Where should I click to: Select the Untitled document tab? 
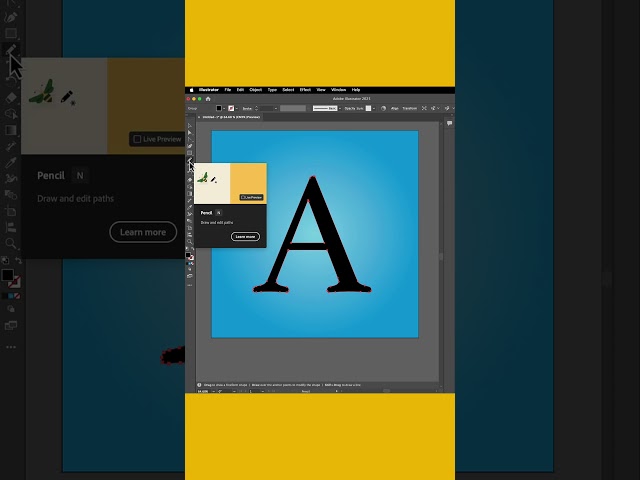231,117
